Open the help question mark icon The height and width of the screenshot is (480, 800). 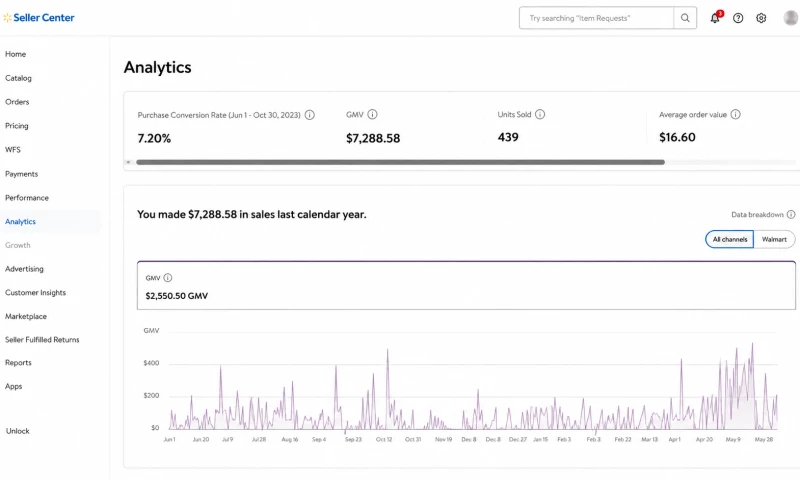(x=738, y=18)
